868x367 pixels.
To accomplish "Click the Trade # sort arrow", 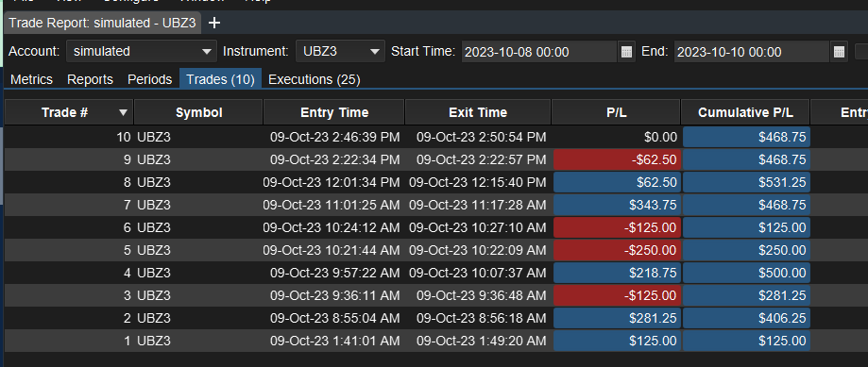I will tap(123, 113).
